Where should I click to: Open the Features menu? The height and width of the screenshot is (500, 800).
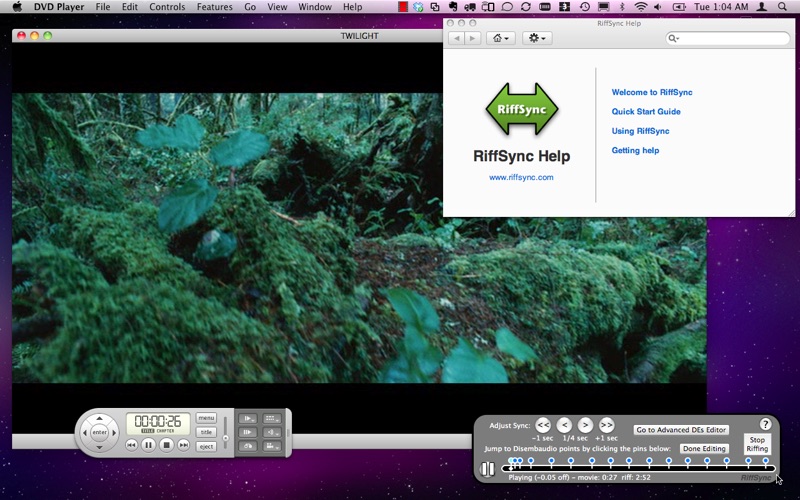[214, 7]
